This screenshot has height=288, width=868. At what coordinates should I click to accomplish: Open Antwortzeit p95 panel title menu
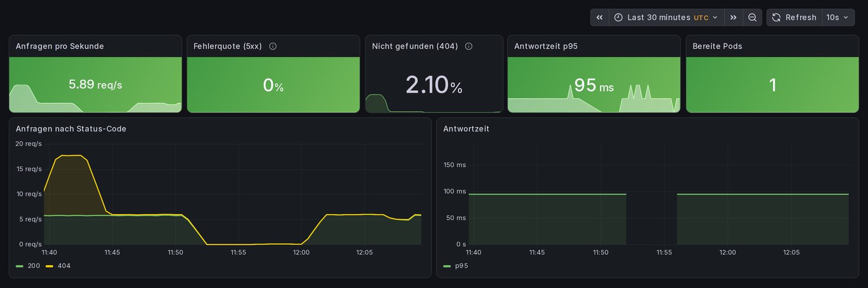pyautogui.click(x=546, y=46)
